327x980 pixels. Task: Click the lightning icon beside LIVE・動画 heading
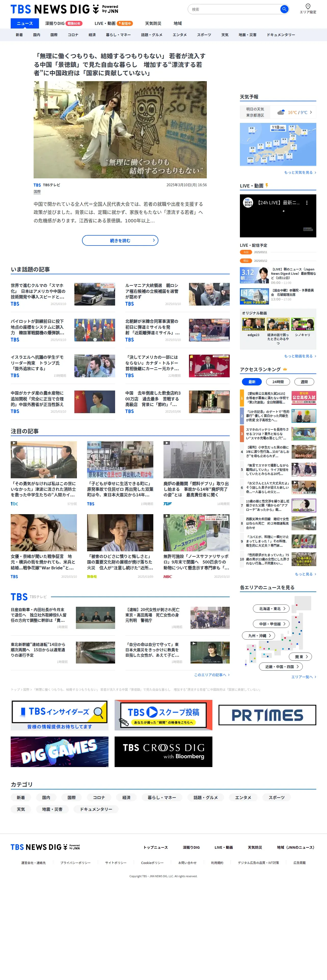[267, 186]
